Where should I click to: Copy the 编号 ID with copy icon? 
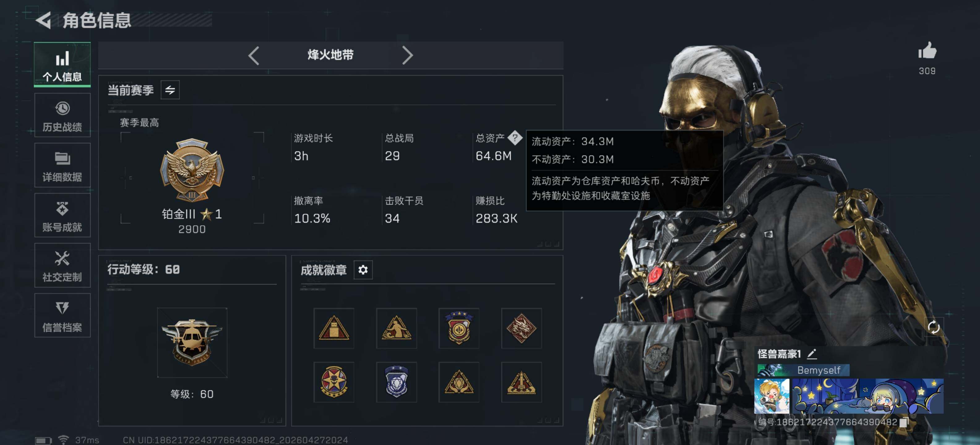(x=904, y=422)
